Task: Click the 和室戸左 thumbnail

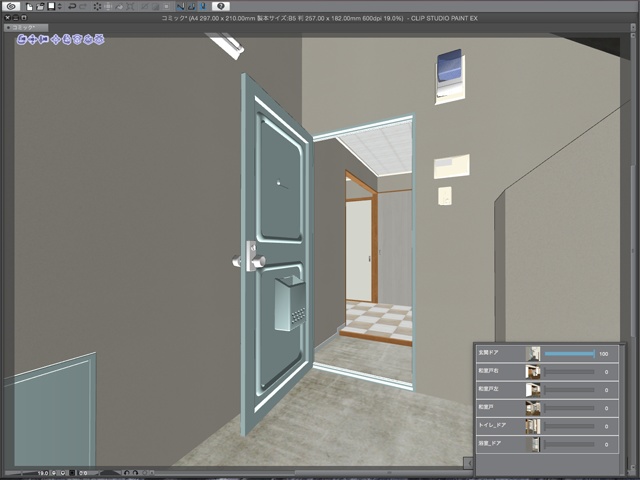Action: pyautogui.click(x=533, y=390)
